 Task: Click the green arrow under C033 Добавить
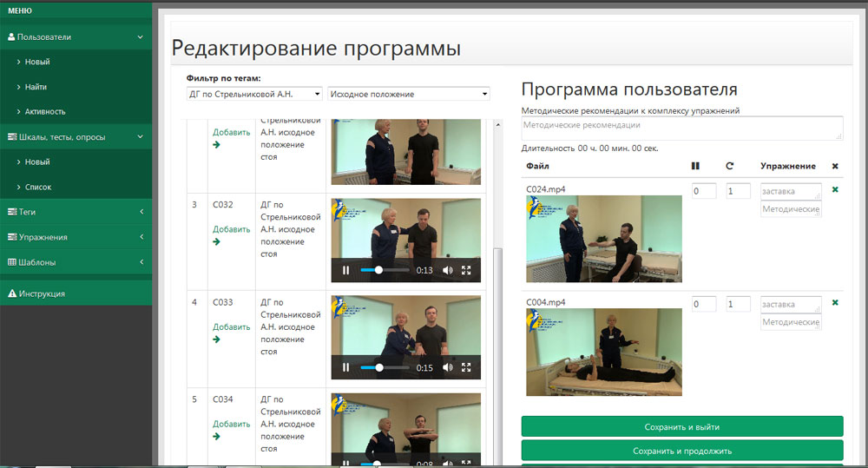pos(216,339)
